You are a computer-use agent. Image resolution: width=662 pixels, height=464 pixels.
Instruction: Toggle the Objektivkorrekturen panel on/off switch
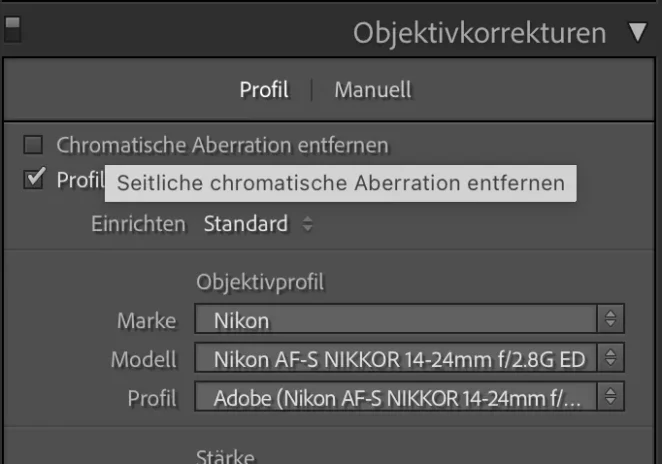[13, 29]
